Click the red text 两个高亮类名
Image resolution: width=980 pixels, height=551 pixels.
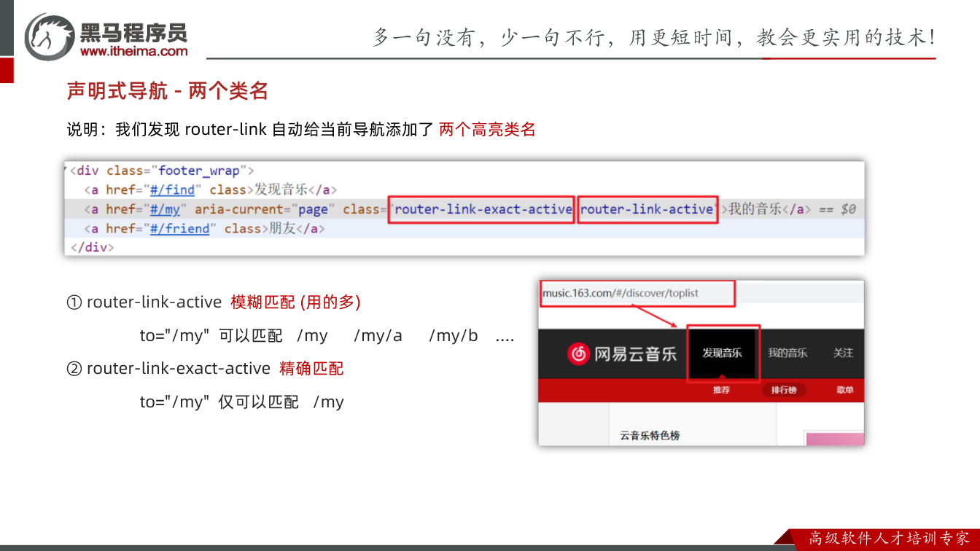(488, 130)
